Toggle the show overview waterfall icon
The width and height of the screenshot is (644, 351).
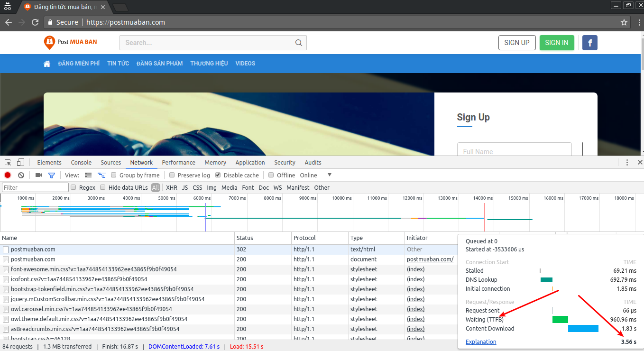coord(101,175)
